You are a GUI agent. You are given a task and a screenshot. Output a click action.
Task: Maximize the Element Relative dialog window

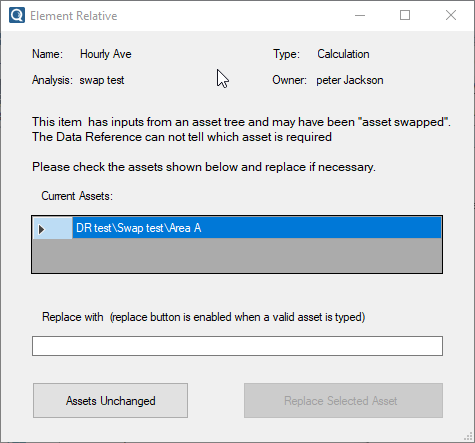405,15
